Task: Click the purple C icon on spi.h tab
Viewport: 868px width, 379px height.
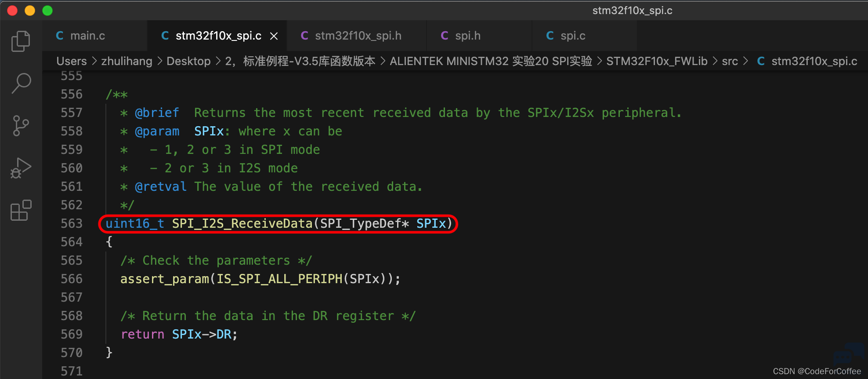Action: [445, 36]
